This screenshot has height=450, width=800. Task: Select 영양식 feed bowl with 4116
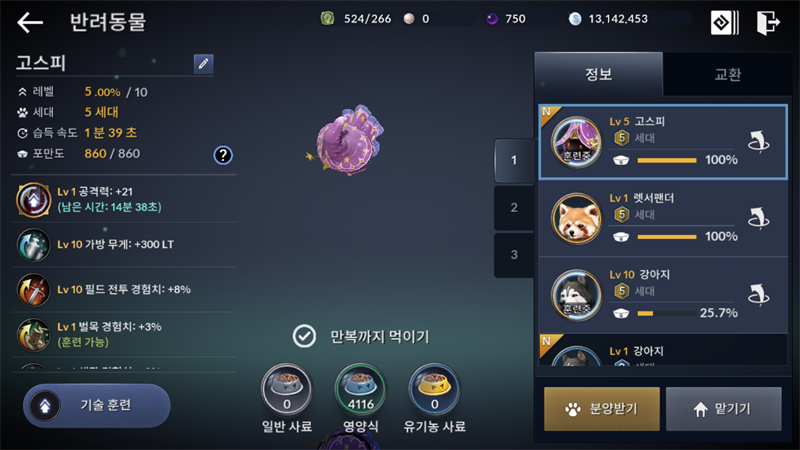tap(361, 390)
